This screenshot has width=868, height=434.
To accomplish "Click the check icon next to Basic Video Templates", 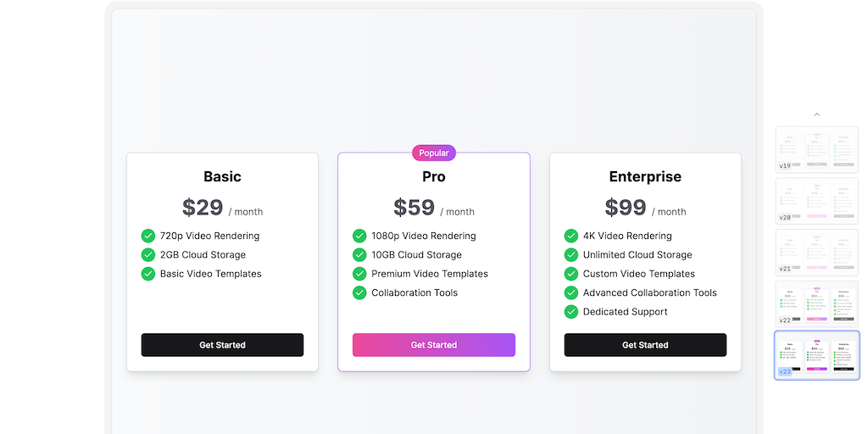I will coord(148,274).
